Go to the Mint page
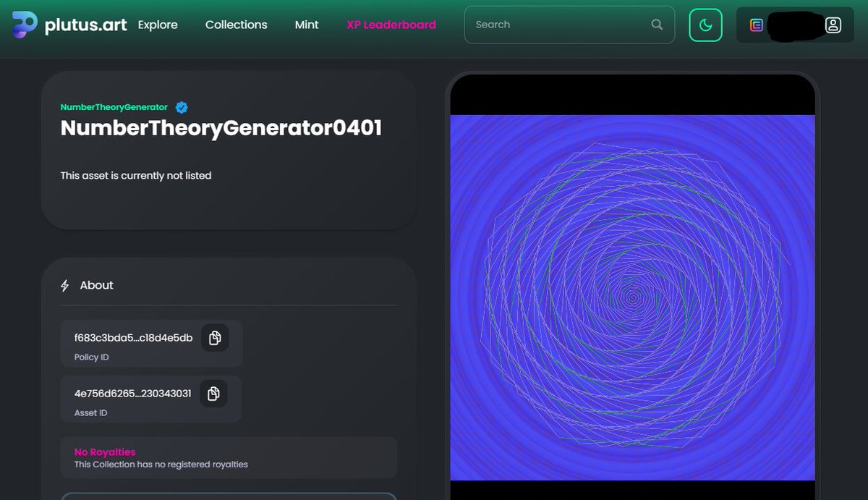Screen dimensions: 868x500 tap(307, 25)
